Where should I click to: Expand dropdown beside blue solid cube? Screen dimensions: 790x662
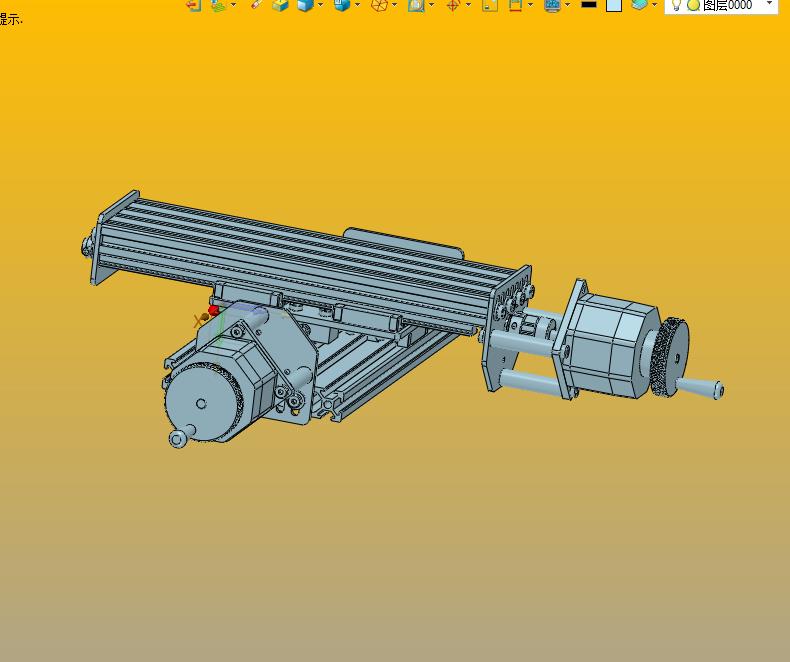(320, 5)
